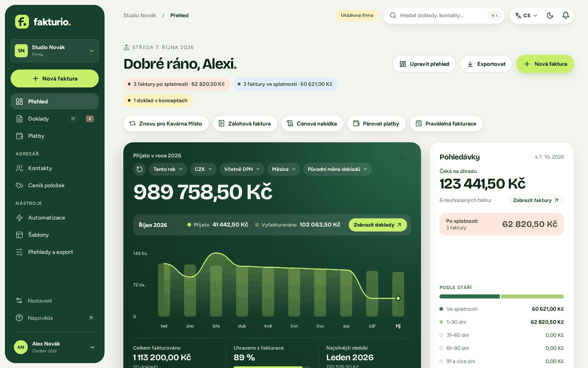Screen dimensions: 588x368
Task: Open Tento rok period dropdown
Action: (168, 169)
